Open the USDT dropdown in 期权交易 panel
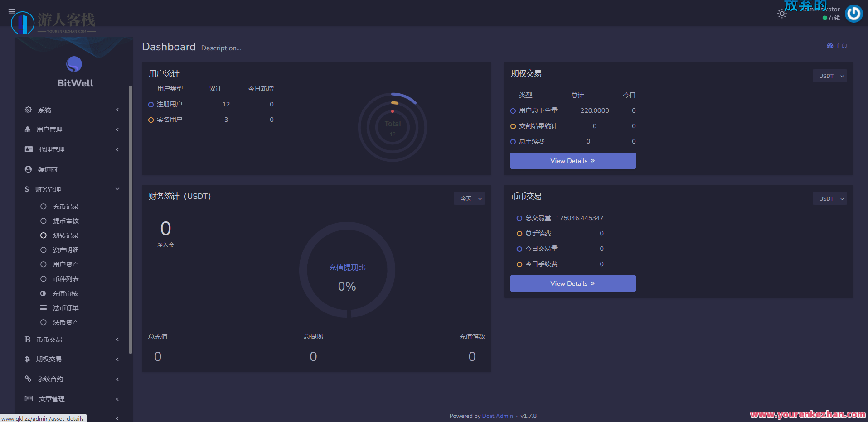 pos(829,76)
